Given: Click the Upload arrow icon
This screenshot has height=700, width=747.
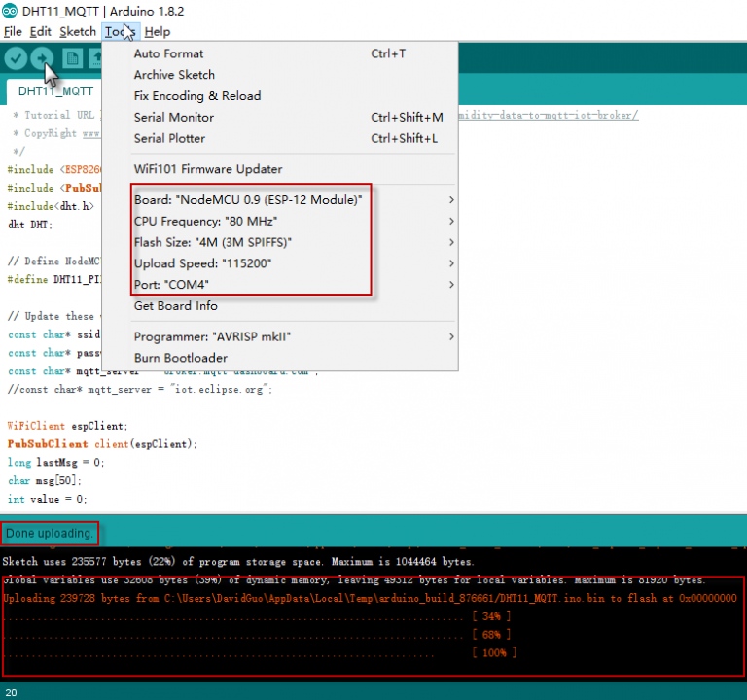Looking at the screenshot, I should coord(43,58).
